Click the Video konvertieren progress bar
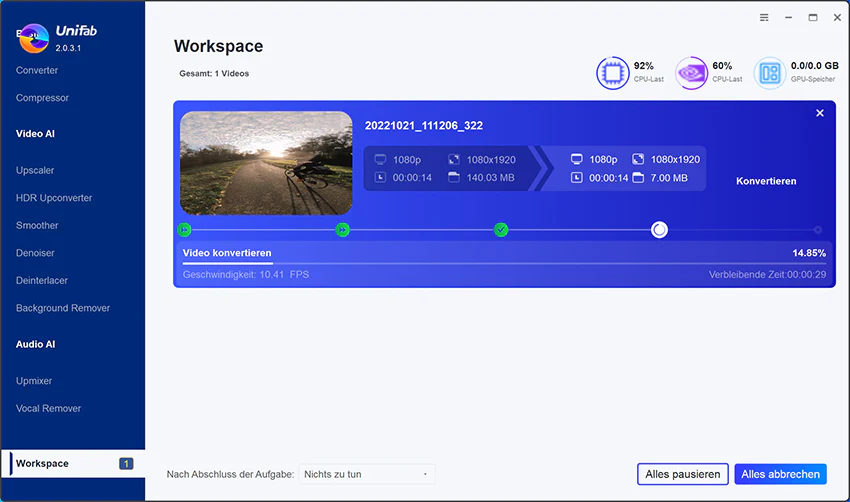Screen dimensions: 850x502 coord(504,264)
